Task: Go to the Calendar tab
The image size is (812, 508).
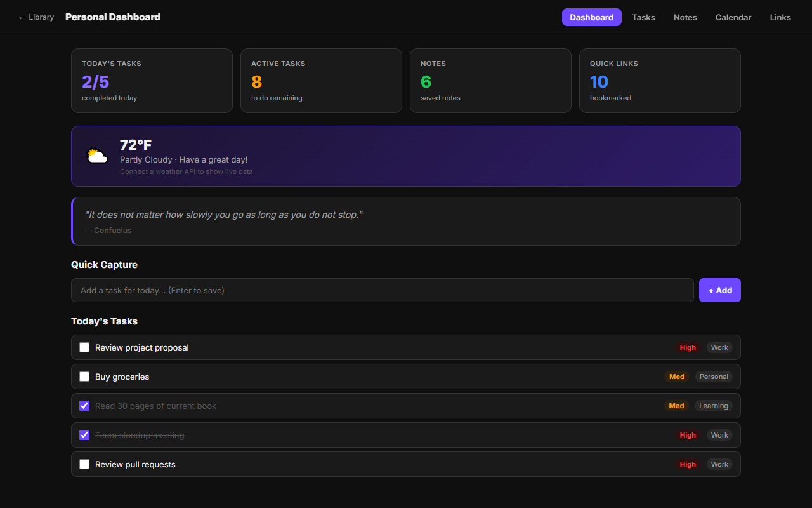Action: click(733, 17)
